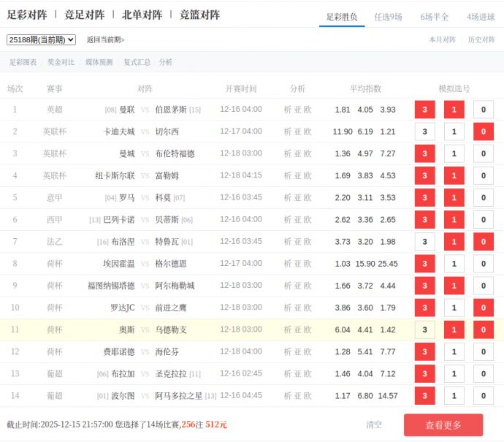Open 历史对阵 link
The width and height of the screenshot is (504, 442).
point(481,39)
